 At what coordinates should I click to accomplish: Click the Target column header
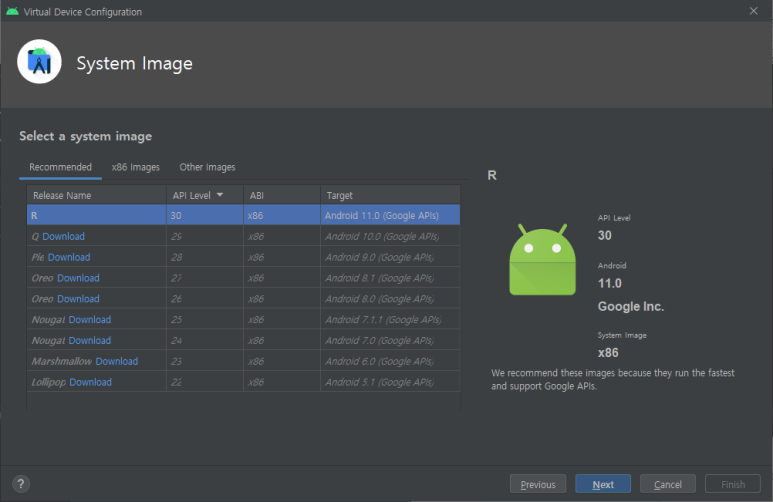coord(390,195)
